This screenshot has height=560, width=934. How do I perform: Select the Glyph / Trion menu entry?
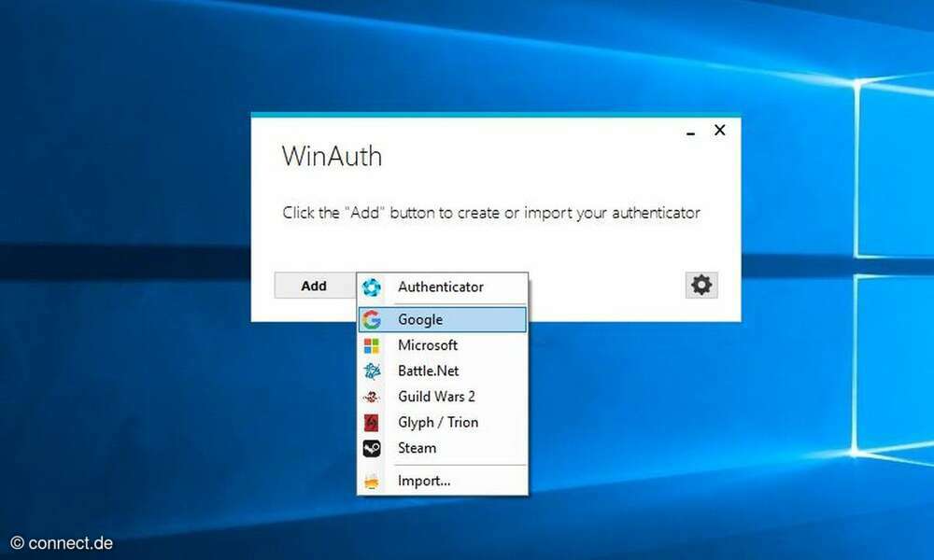tap(437, 422)
